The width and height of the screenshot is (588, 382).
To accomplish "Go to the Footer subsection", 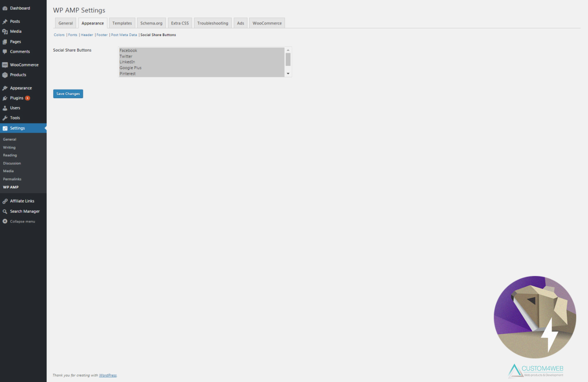I will (102, 35).
